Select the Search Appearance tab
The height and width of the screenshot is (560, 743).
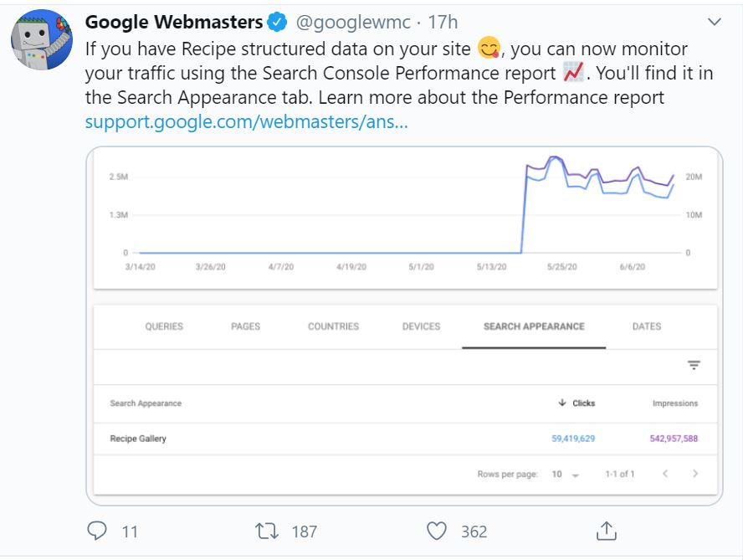[534, 326]
